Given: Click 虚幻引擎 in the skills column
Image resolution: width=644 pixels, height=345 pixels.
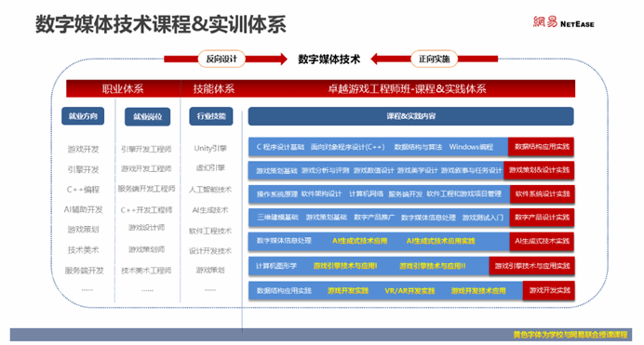Looking at the screenshot, I should click(x=210, y=167).
